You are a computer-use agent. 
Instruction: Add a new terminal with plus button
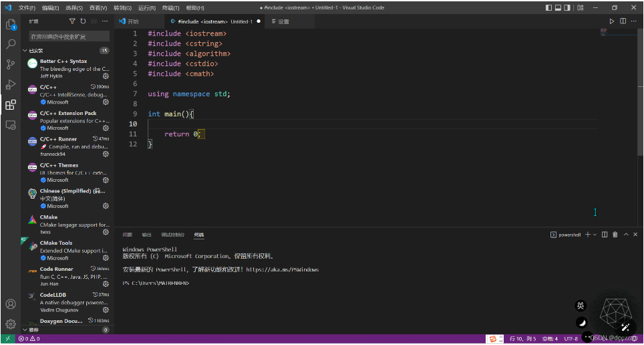click(x=588, y=235)
